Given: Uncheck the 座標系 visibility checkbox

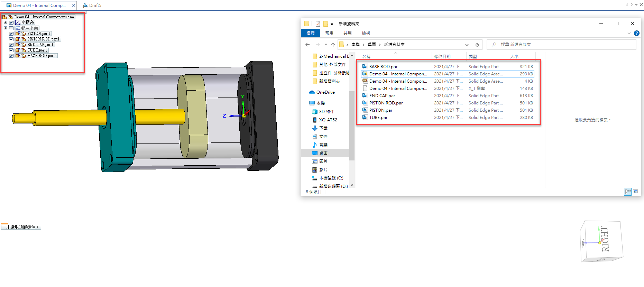Looking at the screenshot, I should pos(11,22).
